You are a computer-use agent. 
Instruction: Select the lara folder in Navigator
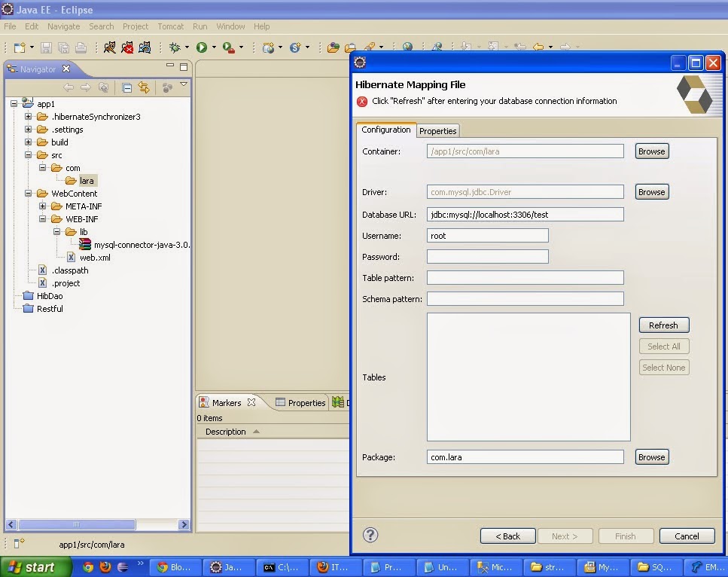(x=87, y=181)
